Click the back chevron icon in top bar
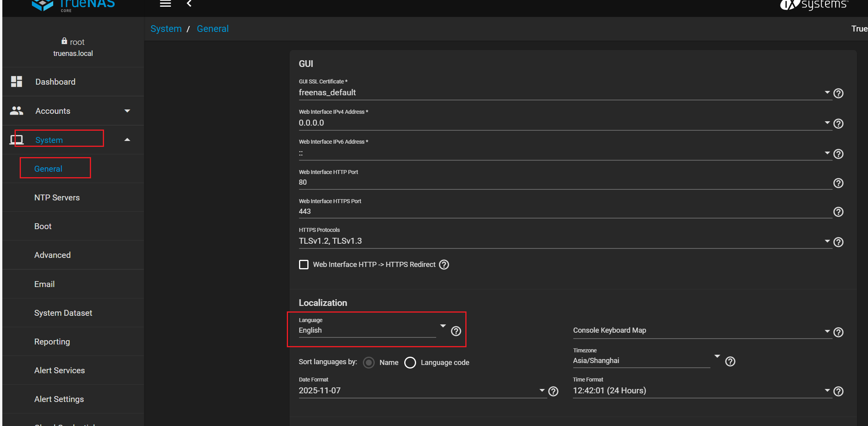868x426 pixels. click(x=189, y=4)
